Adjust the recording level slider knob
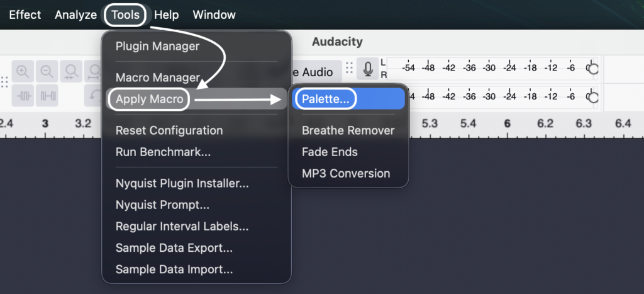644x294 pixels. [x=592, y=68]
